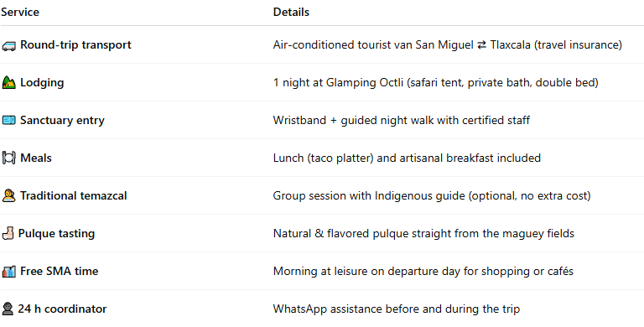
Task: Select the cityscape icon by Free SMA time
Action: pos(8,272)
